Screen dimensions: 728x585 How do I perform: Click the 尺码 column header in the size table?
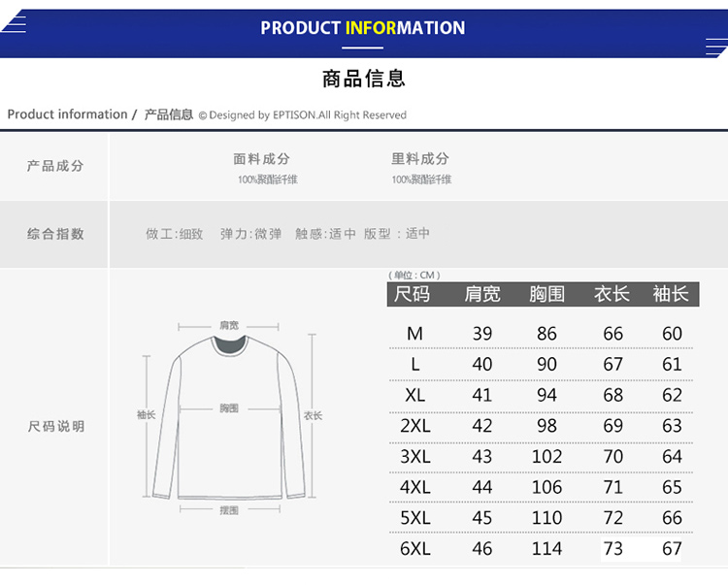pyautogui.click(x=413, y=294)
